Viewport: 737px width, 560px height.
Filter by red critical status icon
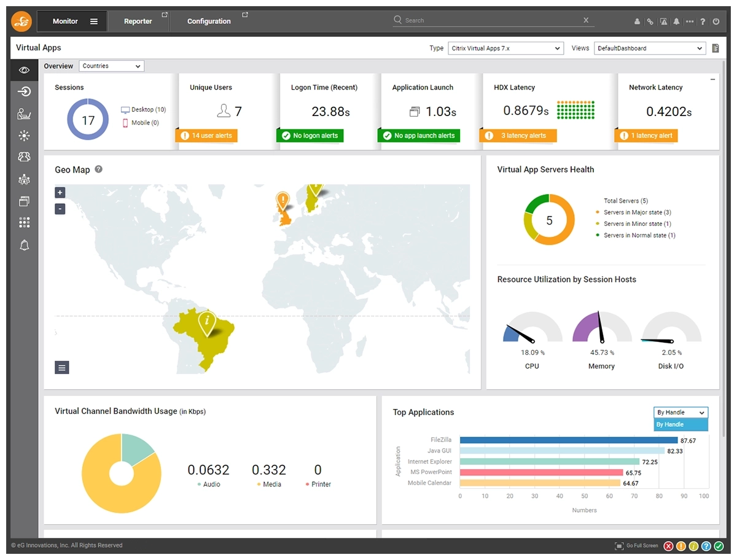pyautogui.click(x=669, y=546)
